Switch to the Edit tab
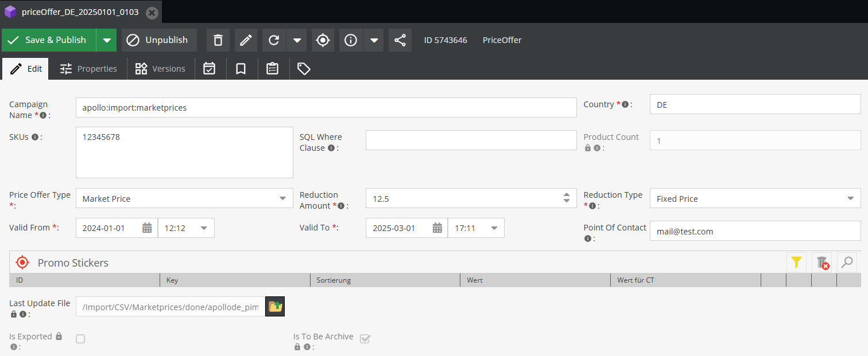The width and height of the screenshot is (868, 356). 26,69
